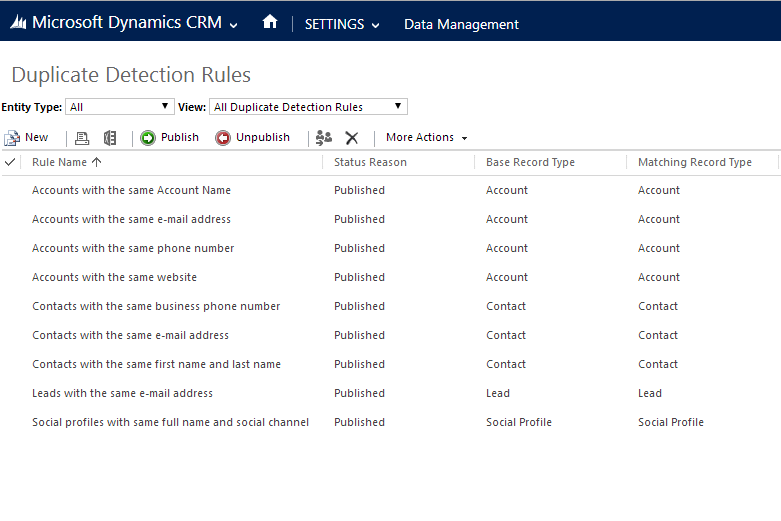Click the Export to Excel icon
Screen dimensions: 781x521
click(110, 138)
